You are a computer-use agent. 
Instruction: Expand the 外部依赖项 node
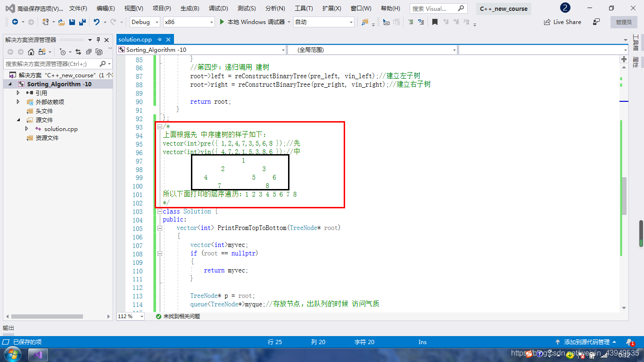(18, 102)
